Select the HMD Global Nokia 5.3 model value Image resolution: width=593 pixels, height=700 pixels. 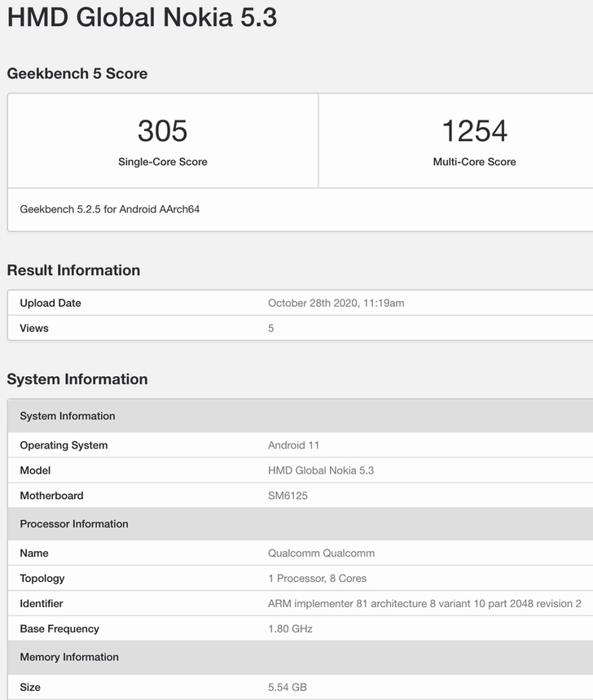point(321,470)
